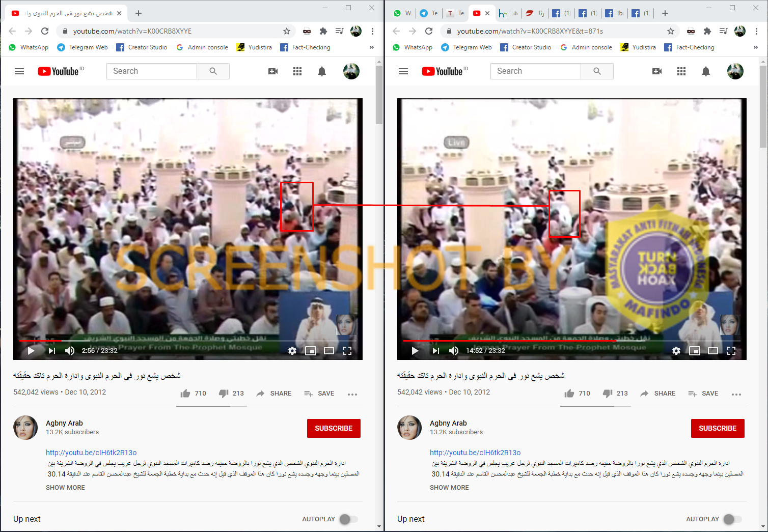The image size is (768, 532).
Task: Dislike the video in the right window
Action: coord(608,393)
